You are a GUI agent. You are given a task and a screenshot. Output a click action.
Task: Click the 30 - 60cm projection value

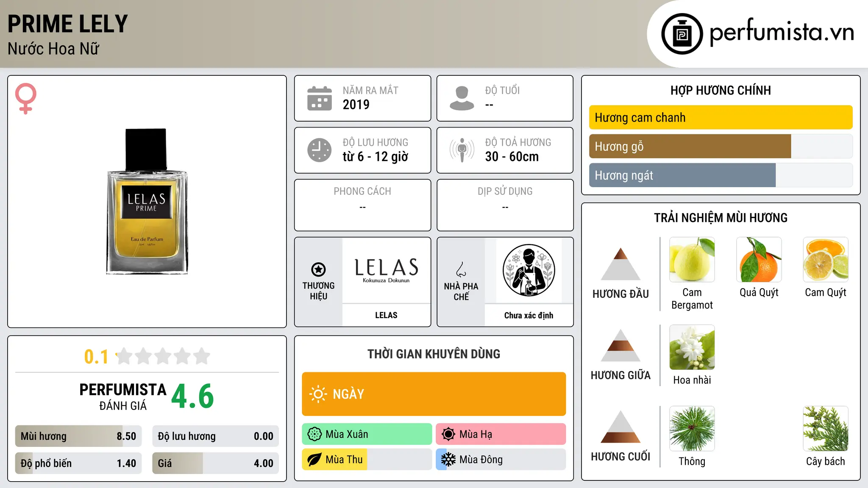tap(512, 157)
